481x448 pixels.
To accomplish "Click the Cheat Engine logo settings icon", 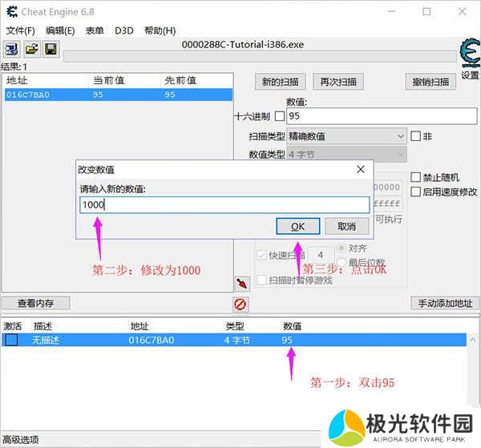I will pos(469,53).
